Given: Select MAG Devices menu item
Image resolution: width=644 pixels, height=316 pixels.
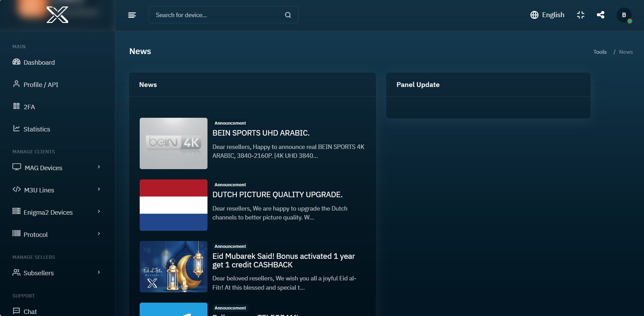Looking at the screenshot, I should click(43, 168).
